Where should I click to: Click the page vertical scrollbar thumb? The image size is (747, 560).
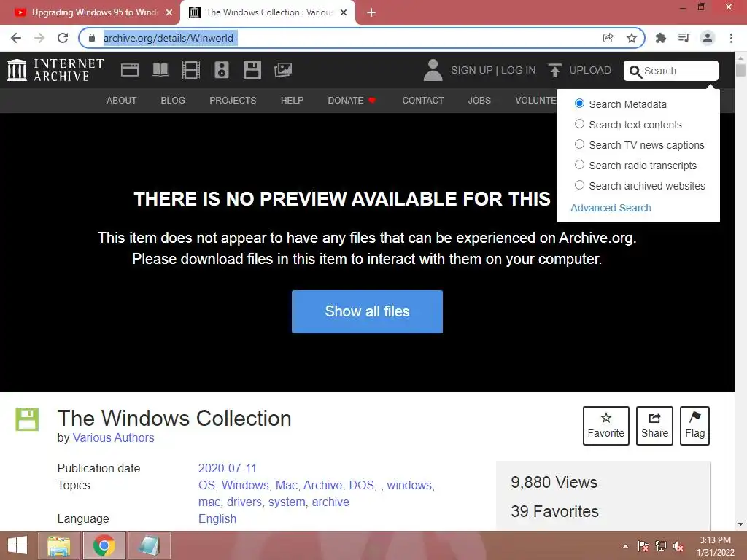(x=740, y=70)
